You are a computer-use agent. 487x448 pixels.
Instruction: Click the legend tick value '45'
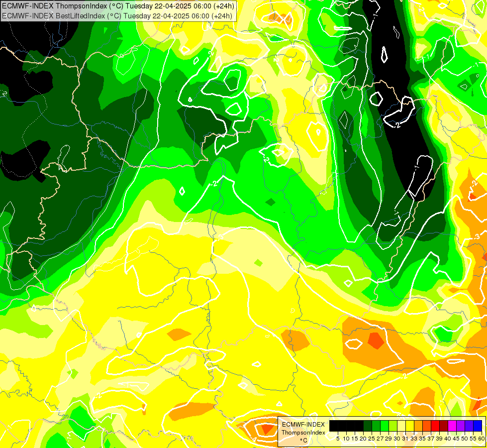(457, 439)
